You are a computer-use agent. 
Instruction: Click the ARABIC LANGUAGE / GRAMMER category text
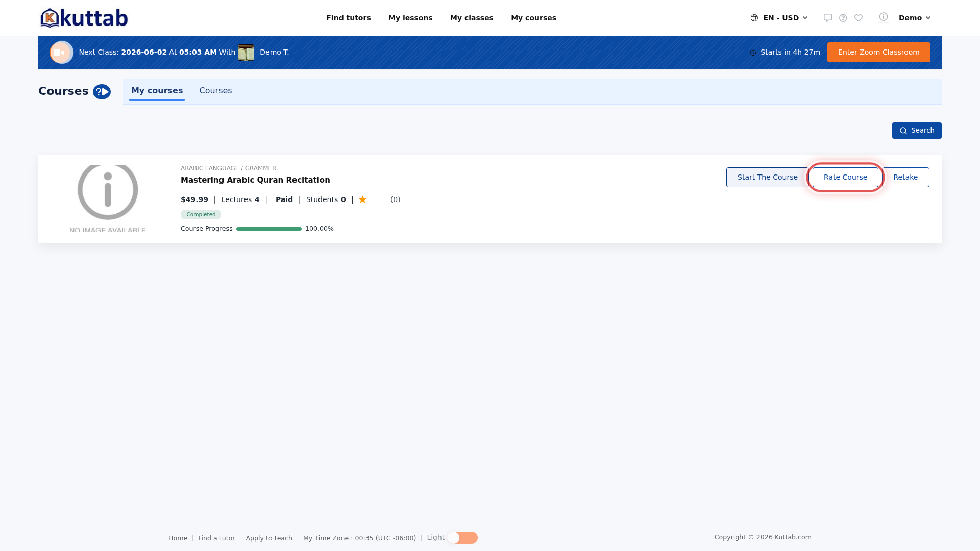point(228,168)
